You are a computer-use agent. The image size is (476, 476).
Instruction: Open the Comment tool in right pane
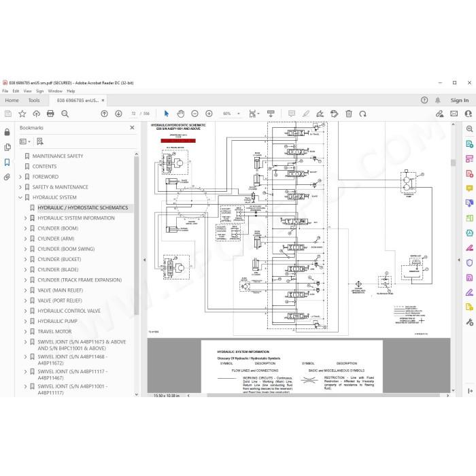click(469, 188)
